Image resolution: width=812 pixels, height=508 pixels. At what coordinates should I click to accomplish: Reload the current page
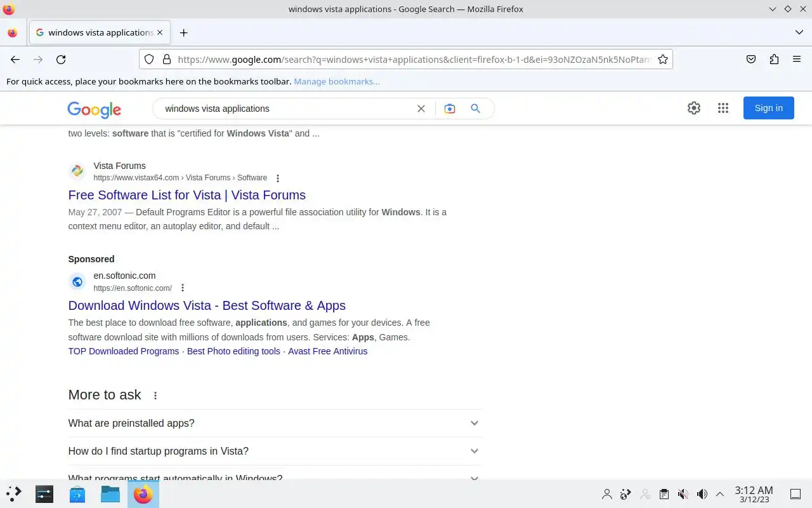[x=61, y=59]
